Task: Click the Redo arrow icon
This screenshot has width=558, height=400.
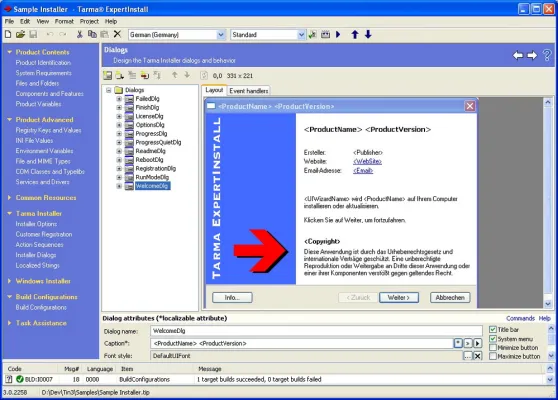Action: coord(63,34)
